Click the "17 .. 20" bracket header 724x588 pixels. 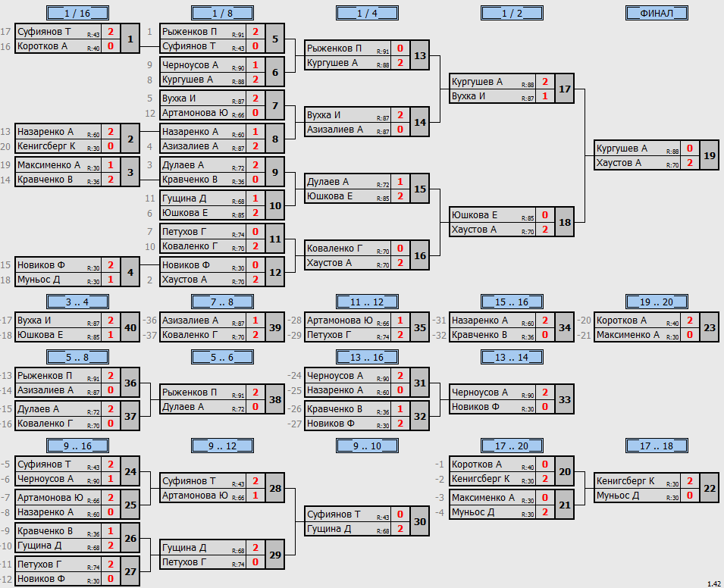point(512,446)
